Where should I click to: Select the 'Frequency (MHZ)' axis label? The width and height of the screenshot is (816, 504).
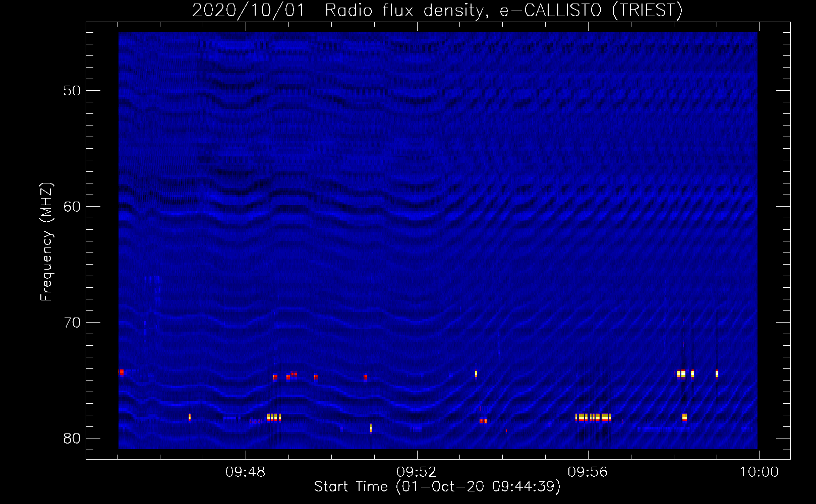[46, 242]
